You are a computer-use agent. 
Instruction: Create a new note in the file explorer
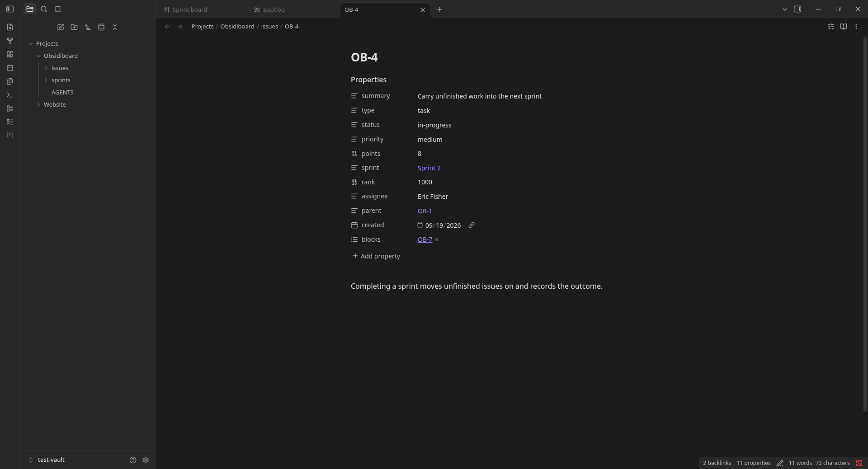pos(61,27)
